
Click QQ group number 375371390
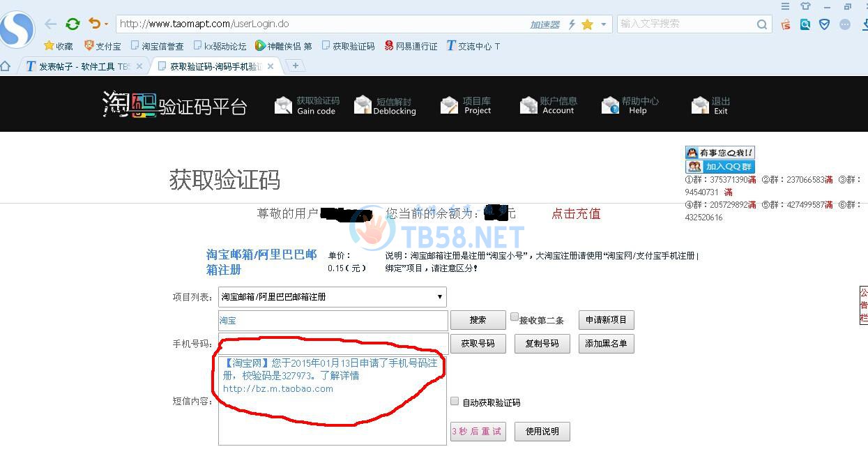pyautogui.click(x=729, y=180)
